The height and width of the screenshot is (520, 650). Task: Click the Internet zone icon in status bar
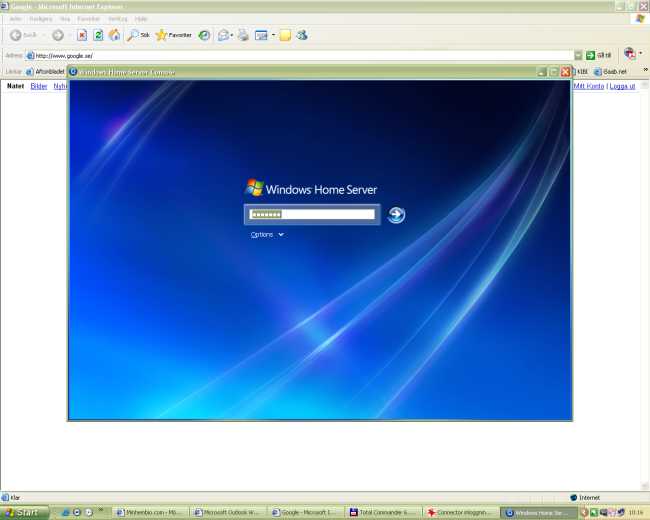tap(574, 497)
